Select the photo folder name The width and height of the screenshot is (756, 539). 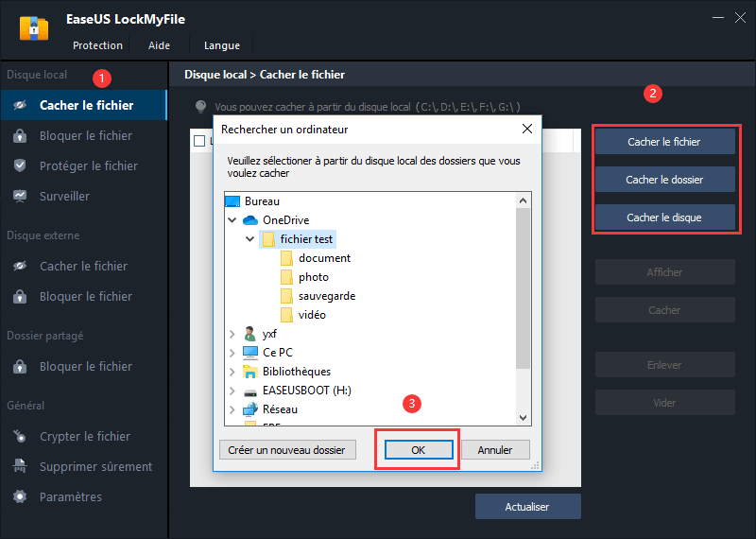coord(314,277)
